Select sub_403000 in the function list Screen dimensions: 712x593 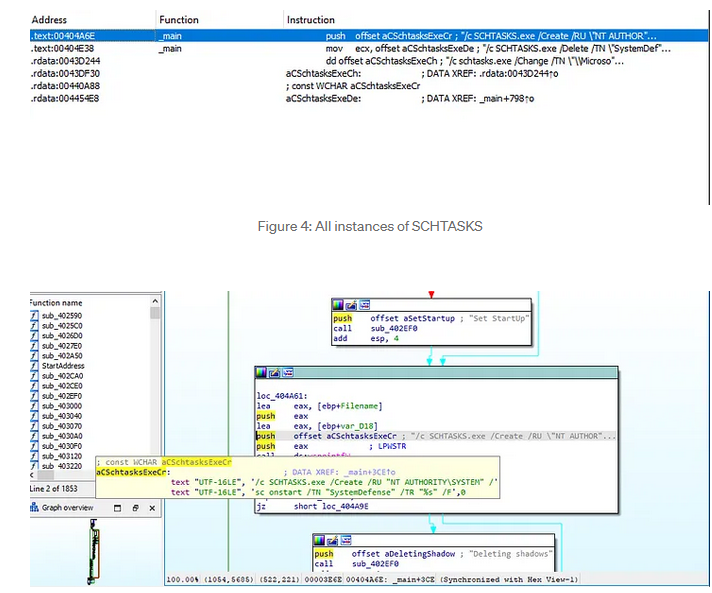pos(62,406)
